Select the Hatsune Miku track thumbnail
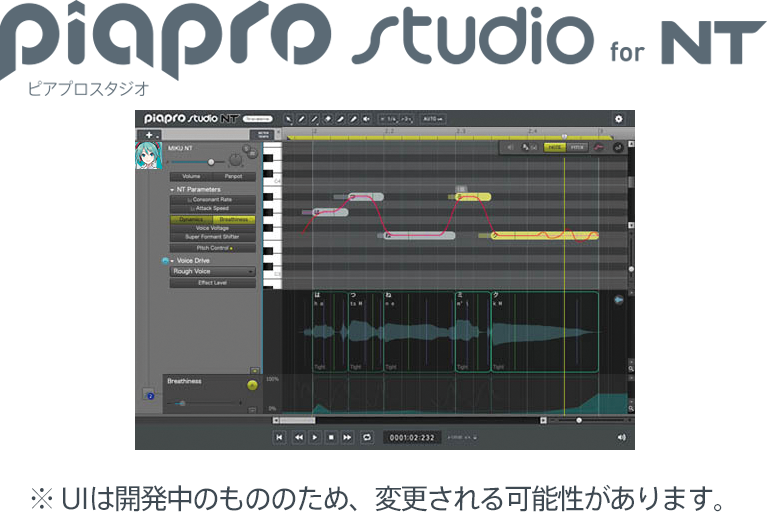This screenshot has height=512, width=768. click(149, 156)
